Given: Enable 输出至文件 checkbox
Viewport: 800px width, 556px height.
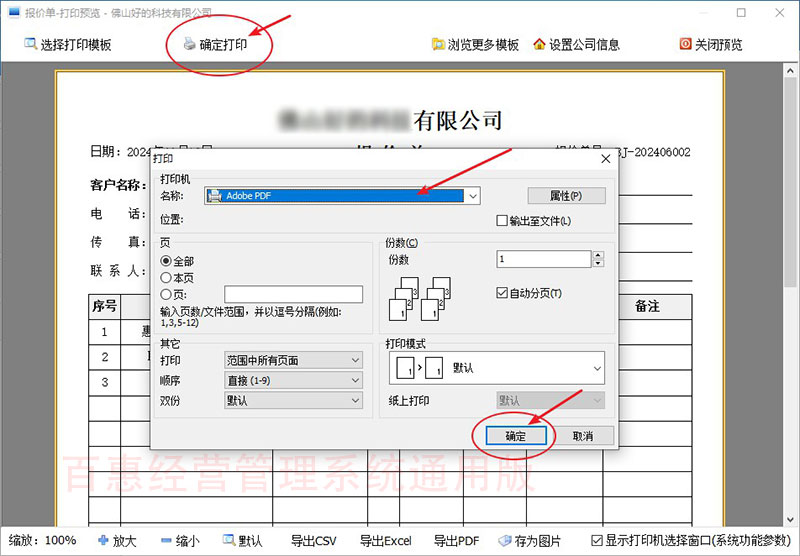Looking at the screenshot, I should 502,221.
